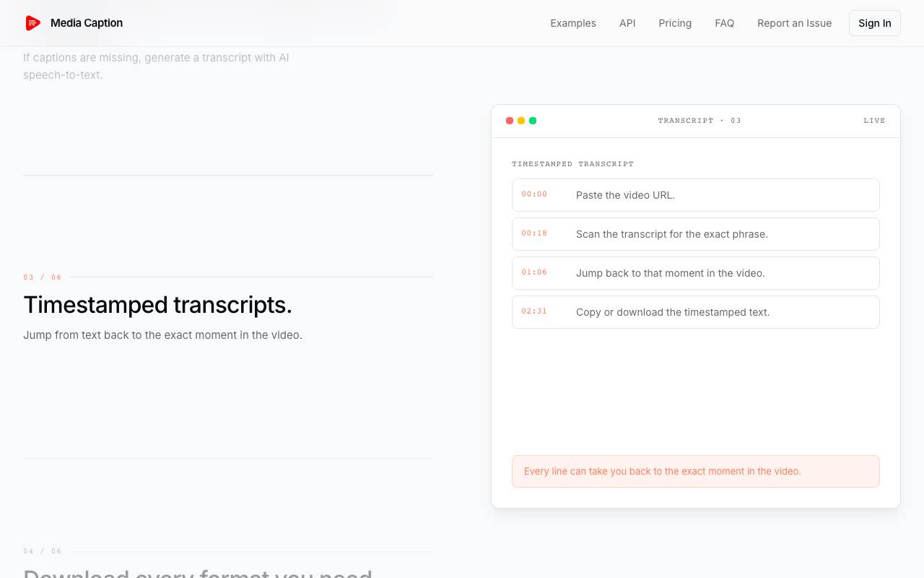Click the 'Timestamped transcripts.' heading

coord(157,305)
